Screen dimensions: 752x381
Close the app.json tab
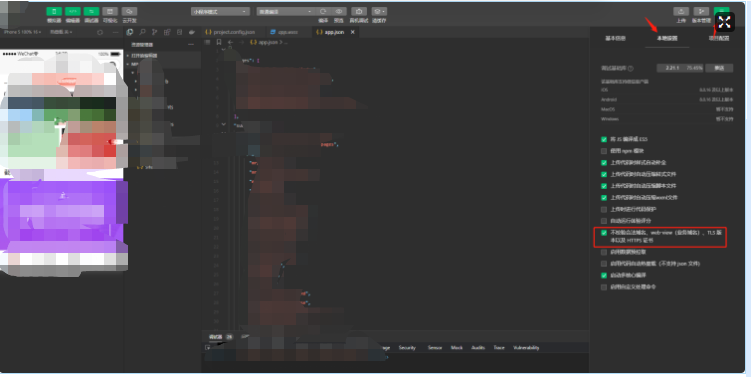[x=352, y=32]
